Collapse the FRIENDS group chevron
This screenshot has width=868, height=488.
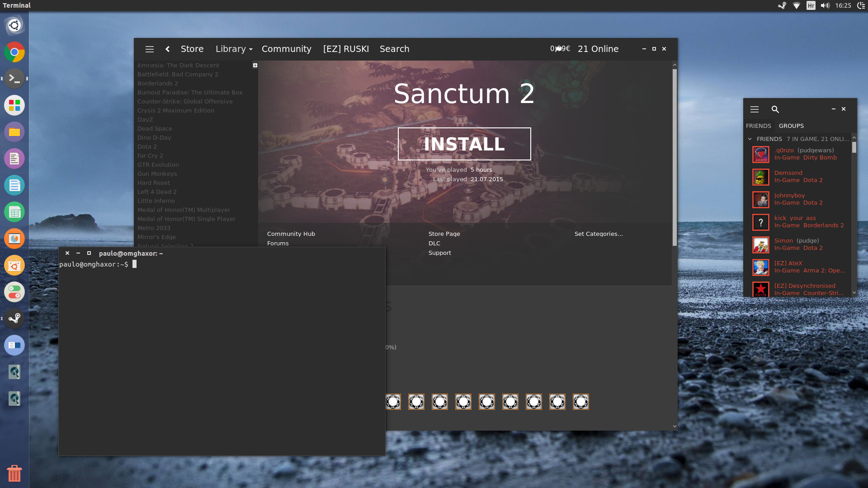pyautogui.click(x=750, y=139)
